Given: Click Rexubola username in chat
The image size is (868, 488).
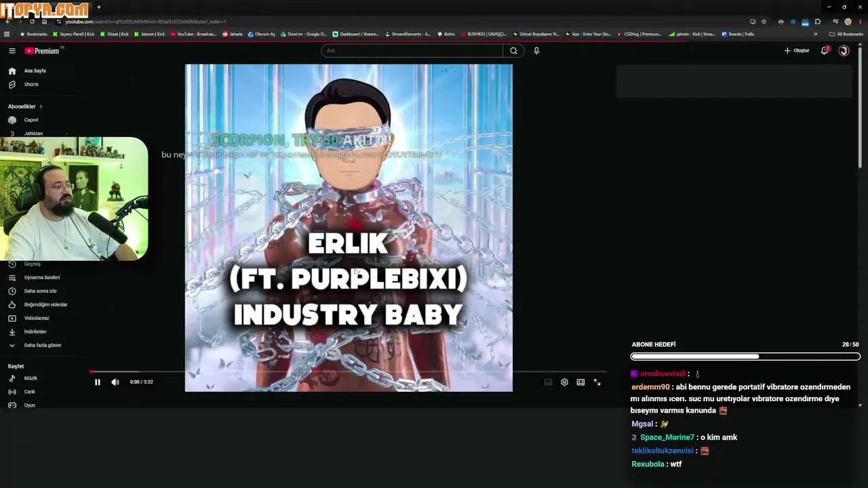Looking at the screenshot, I should click(648, 464).
